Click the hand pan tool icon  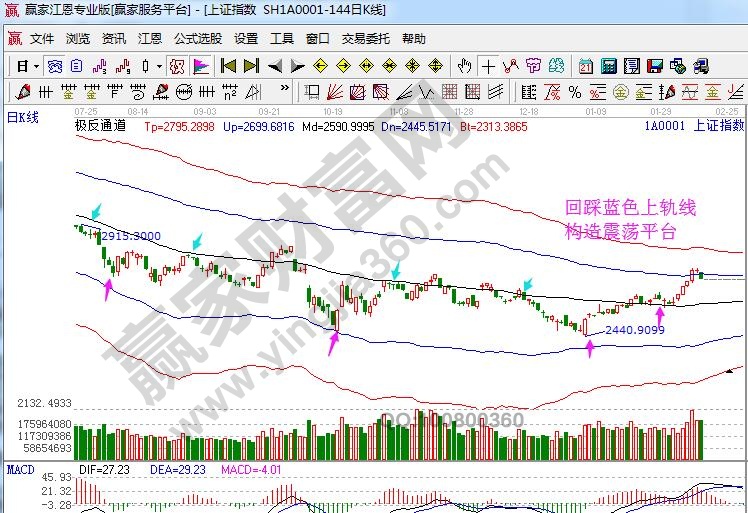click(464, 66)
